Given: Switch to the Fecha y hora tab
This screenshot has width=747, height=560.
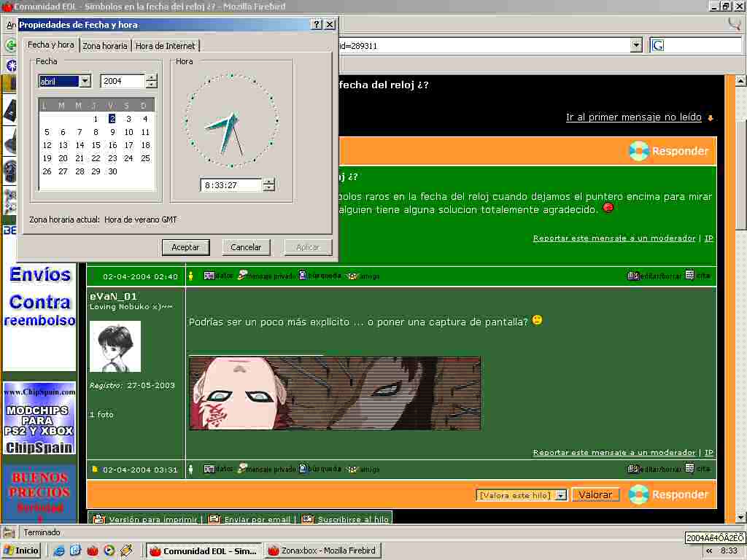Looking at the screenshot, I should coord(50,44).
